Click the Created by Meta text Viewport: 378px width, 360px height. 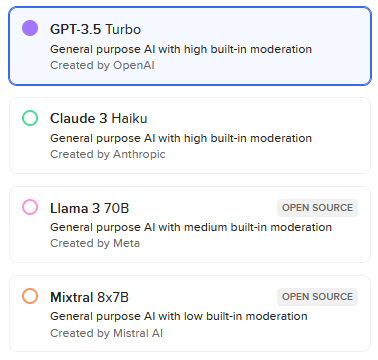(95, 243)
